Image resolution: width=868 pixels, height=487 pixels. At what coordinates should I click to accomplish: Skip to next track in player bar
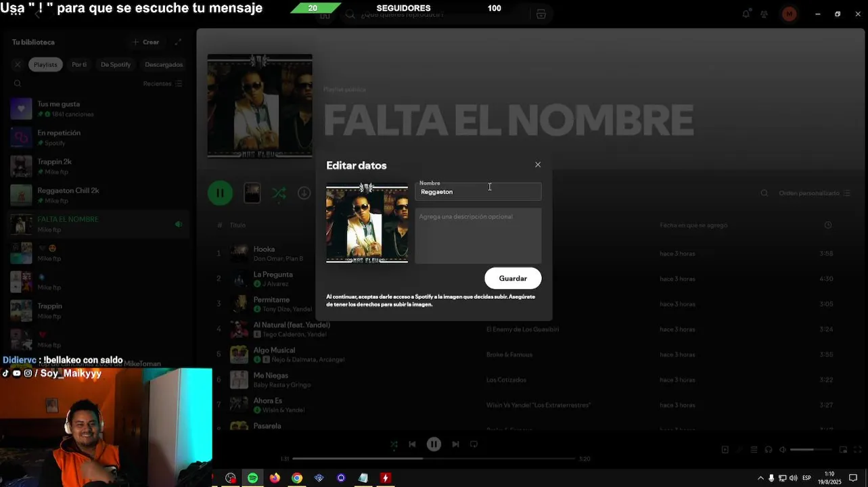(x=455, y=444)
